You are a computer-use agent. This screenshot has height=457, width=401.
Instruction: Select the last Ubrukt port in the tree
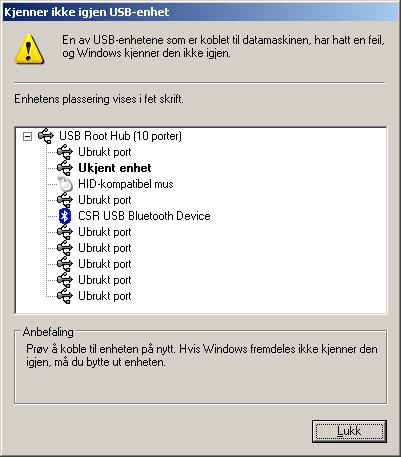coord(105,296)
